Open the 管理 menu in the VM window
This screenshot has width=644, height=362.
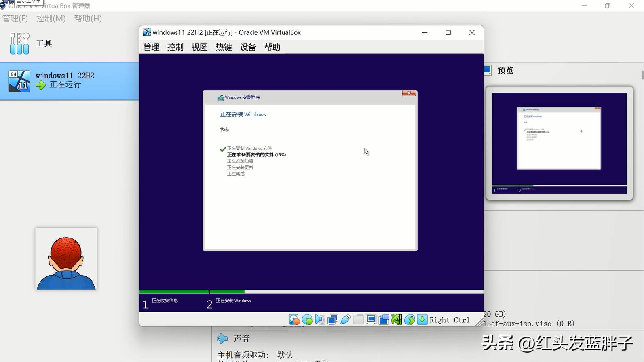pos(151,47)
